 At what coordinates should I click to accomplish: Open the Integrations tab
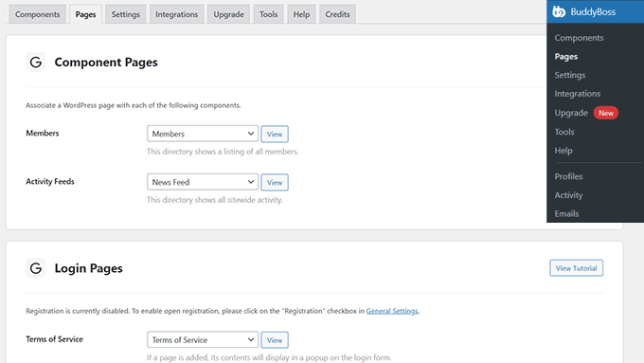point(176,14)
